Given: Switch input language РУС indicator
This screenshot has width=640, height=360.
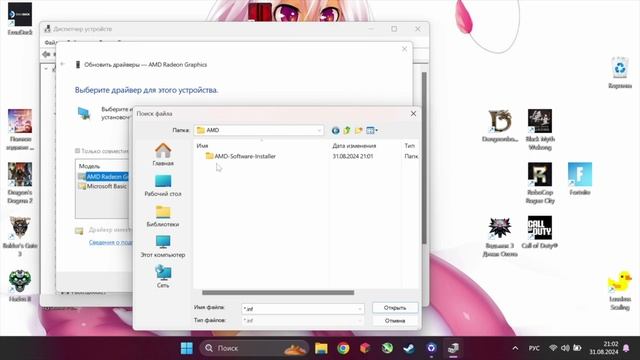Looking at the screenshot, I should [534, 348].
